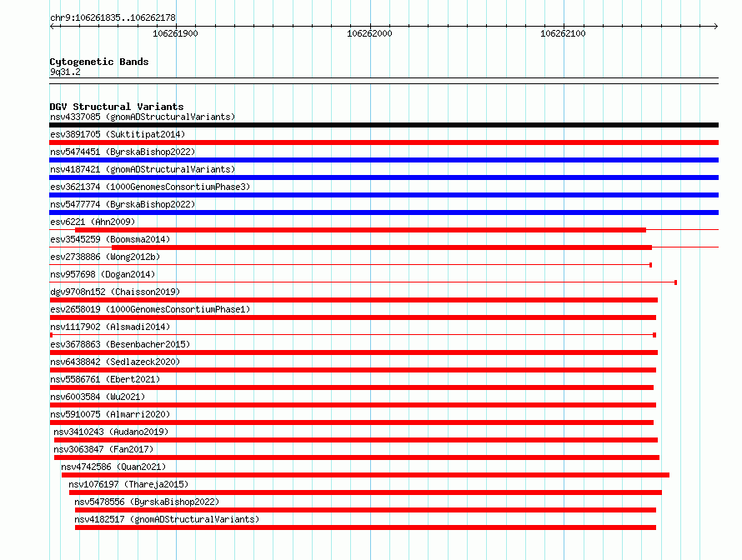Click the chr9:106261835..106262178 coordinate label
This screenshot has width=742, height=560.
click(x=113, y=18)
